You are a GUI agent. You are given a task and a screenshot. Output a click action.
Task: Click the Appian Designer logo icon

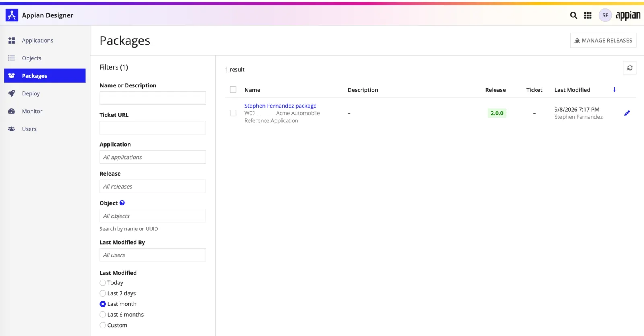[12, 15]
